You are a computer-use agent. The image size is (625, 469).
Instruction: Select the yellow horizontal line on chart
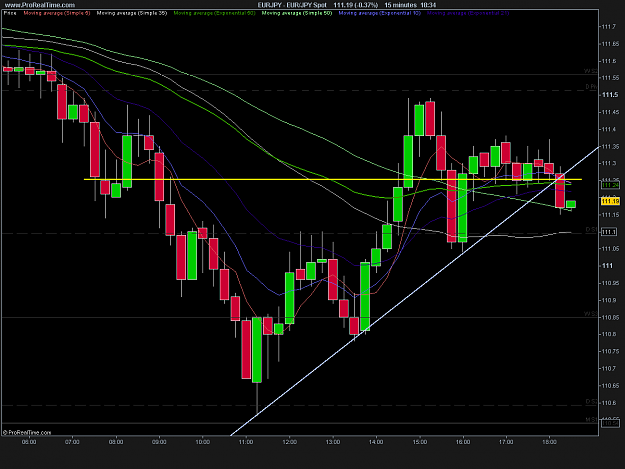[x=333, y=179]
